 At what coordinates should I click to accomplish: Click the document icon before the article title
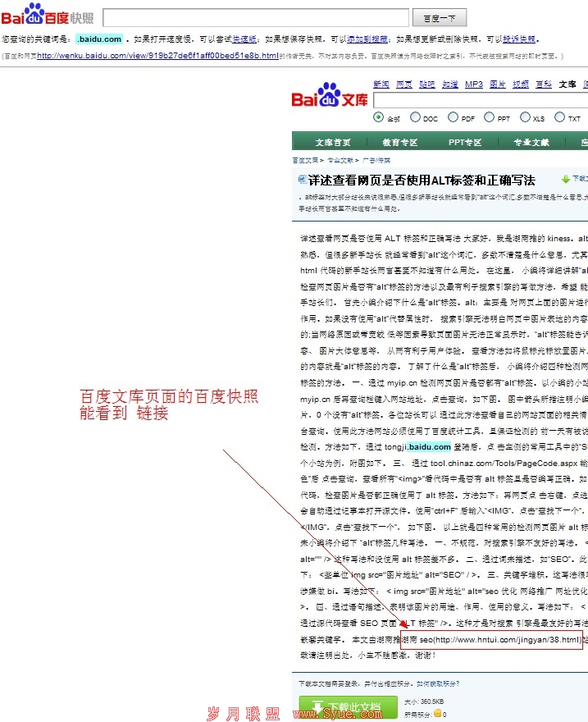point(301,180)
